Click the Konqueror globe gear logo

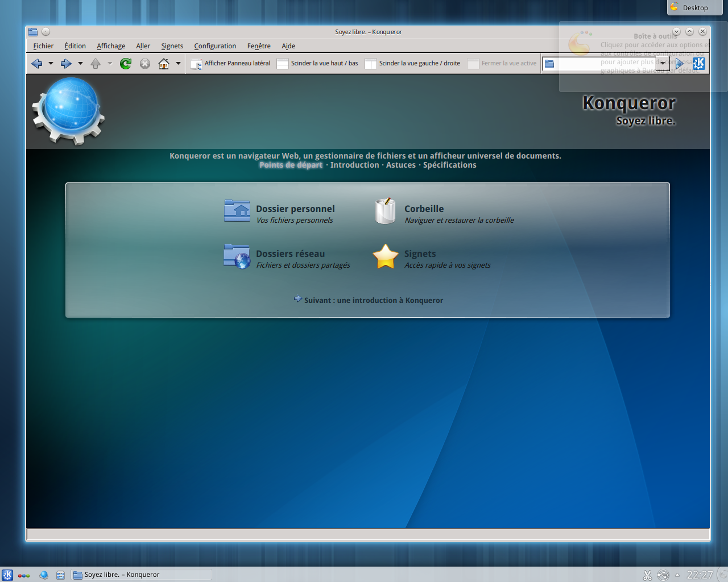click(68, 111)
